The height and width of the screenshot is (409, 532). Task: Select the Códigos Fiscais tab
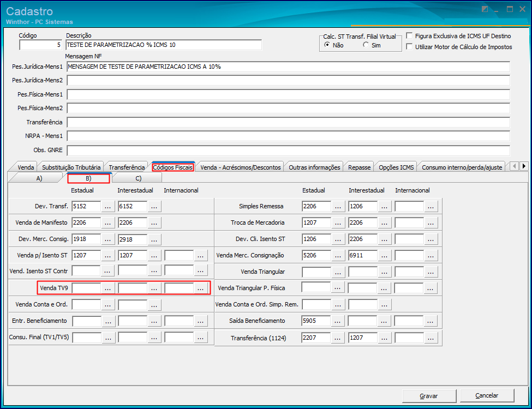point(173,167)
